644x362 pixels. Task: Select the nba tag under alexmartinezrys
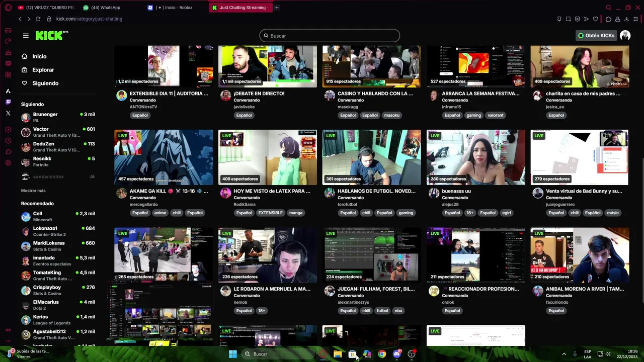[398, 311]
